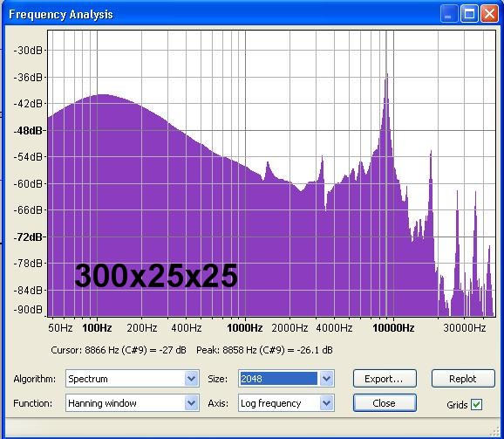Screen dimensions: 504x439
Task: Expand the Function window type dropdown arrow
Action: pyautogui.click(x=191, y=403)
